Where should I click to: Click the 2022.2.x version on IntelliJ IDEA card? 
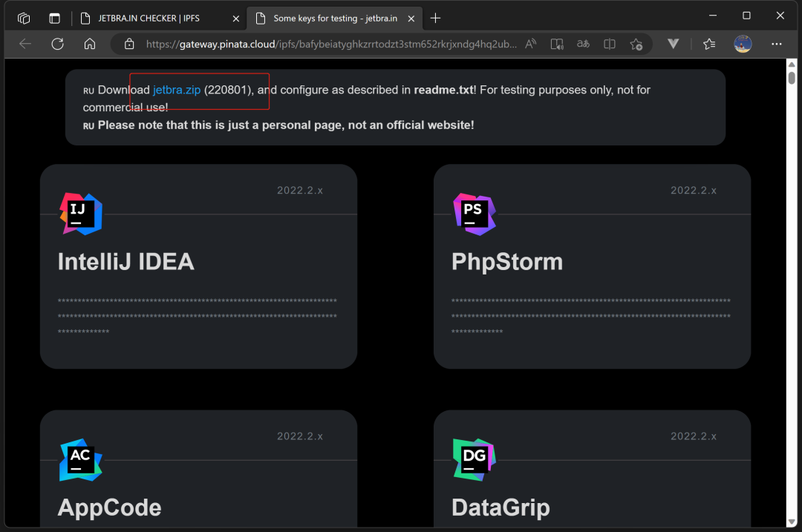coord(300,191)
